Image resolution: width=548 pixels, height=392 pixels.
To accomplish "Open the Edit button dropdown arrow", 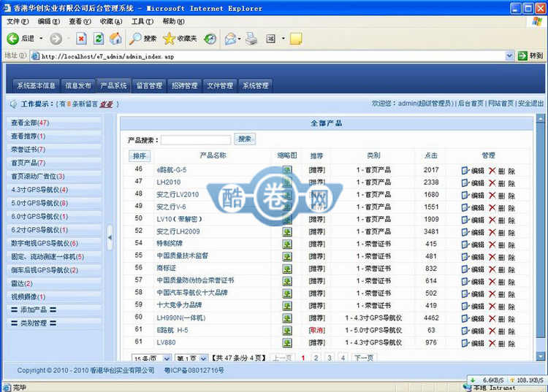I will (283, 39).
